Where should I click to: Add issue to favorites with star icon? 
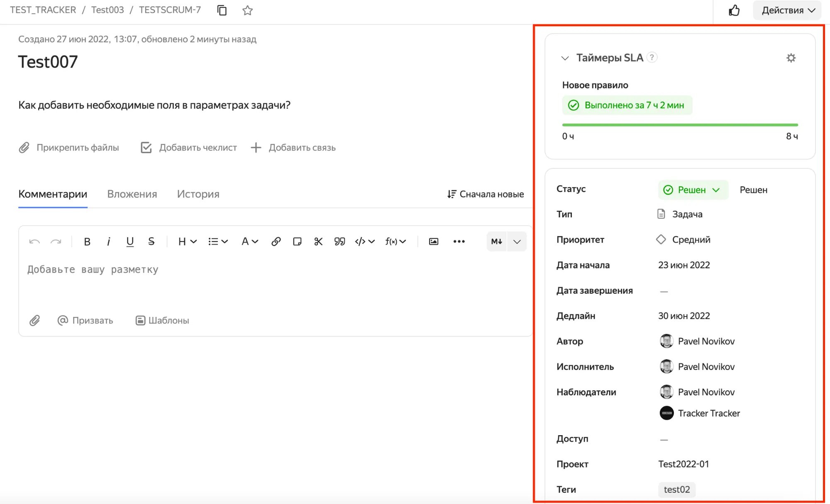[247, 10]
